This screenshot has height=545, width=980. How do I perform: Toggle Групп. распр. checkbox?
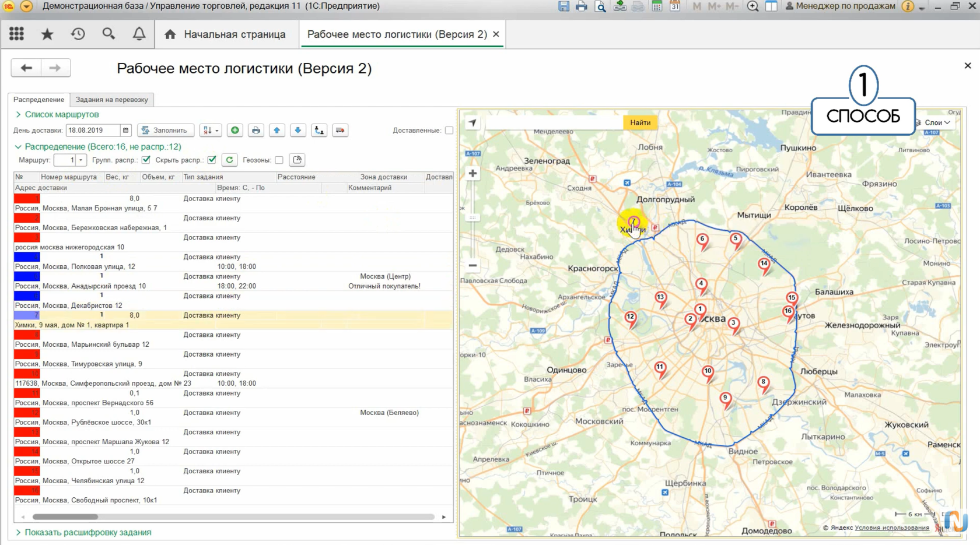[146, 160]
